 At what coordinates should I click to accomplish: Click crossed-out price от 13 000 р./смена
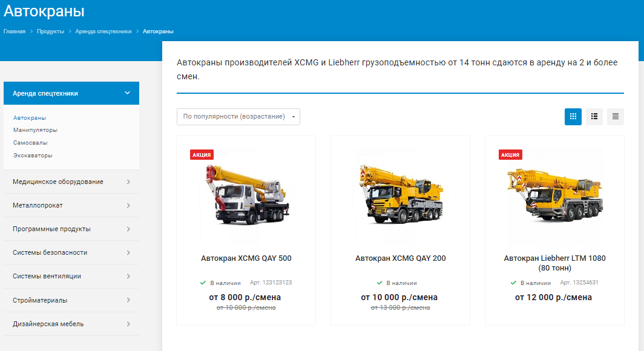(401, 307)
